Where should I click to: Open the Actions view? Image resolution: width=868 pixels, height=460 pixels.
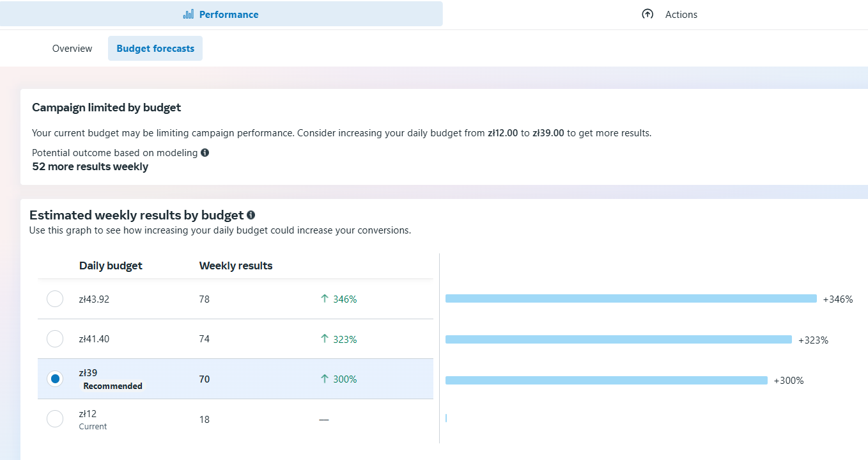[x=681, y=14]
